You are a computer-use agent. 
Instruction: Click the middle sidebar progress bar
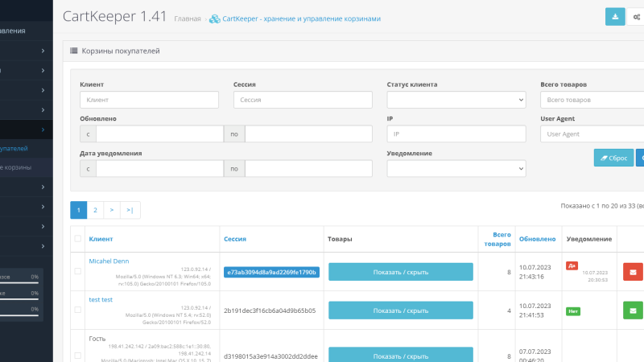coord(19,299)
